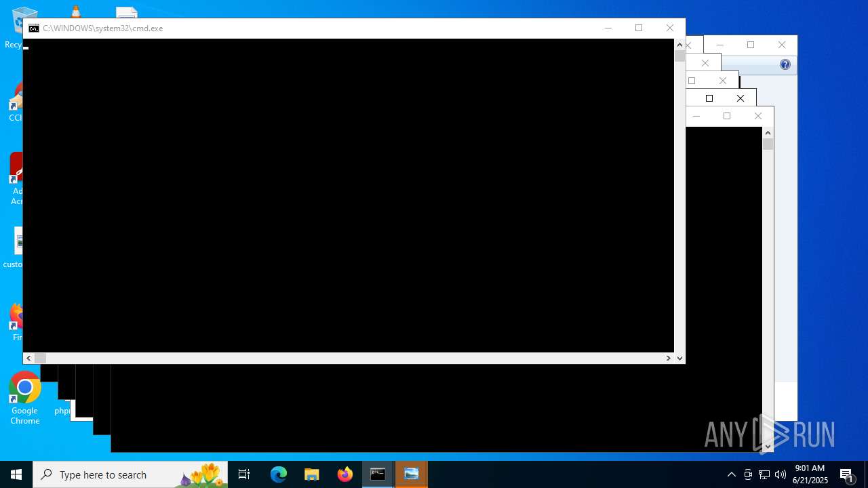Click scroll up arrow in background console window
Image resolution: width=868 pixels, height=488 pixels.
click(x=768, y=133)
